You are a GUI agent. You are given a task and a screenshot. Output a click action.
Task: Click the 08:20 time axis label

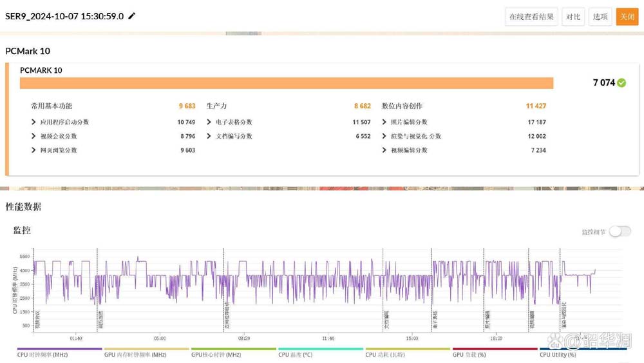coord(244,338)
